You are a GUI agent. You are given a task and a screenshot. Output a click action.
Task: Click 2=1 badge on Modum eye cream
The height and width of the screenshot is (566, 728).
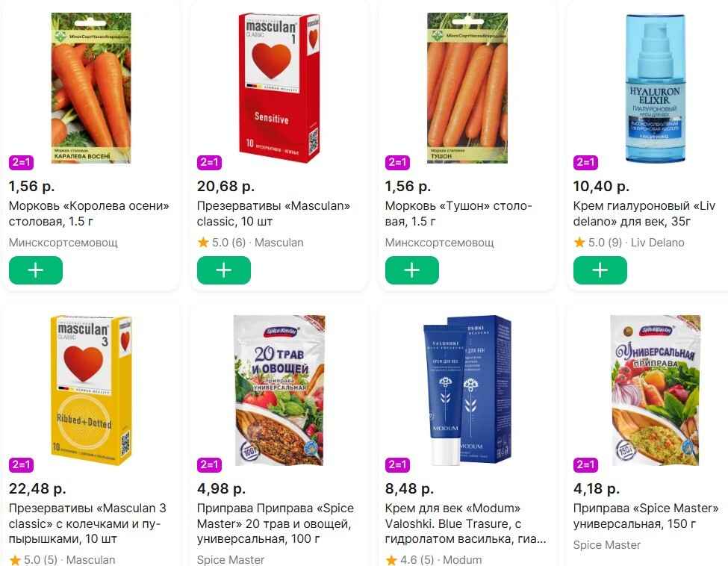(x=397, y=464)
